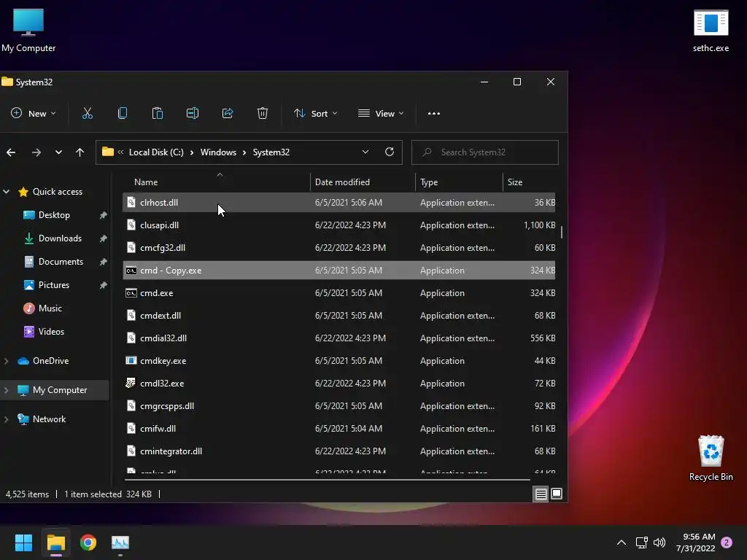
Task: Select Pictures in navigation pane
Action: [x=54, y=285]
